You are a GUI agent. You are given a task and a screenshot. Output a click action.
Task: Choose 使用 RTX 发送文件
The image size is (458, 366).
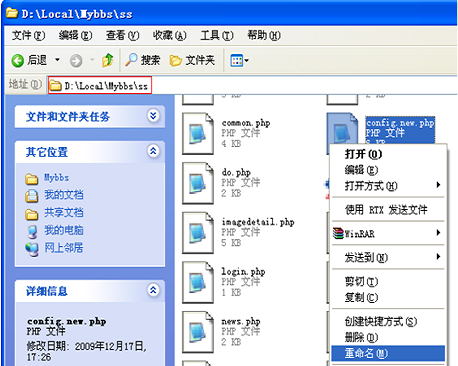[x=388, y=210]
